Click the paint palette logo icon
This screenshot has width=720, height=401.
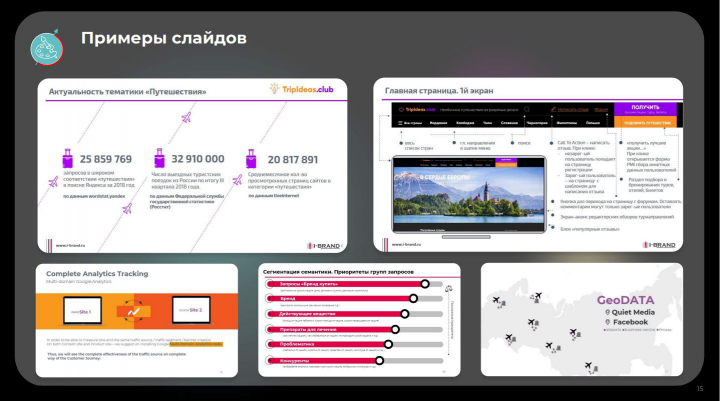(x=47, y=48)
